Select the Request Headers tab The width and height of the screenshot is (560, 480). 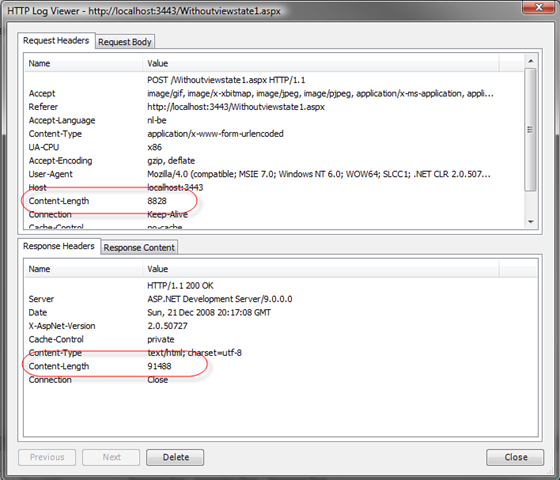pos(56,40)
